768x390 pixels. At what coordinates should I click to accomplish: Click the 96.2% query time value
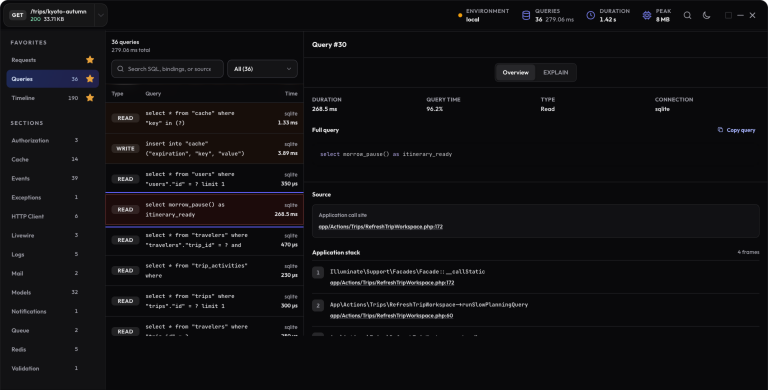pyautogui.click(x=434, y=109)
